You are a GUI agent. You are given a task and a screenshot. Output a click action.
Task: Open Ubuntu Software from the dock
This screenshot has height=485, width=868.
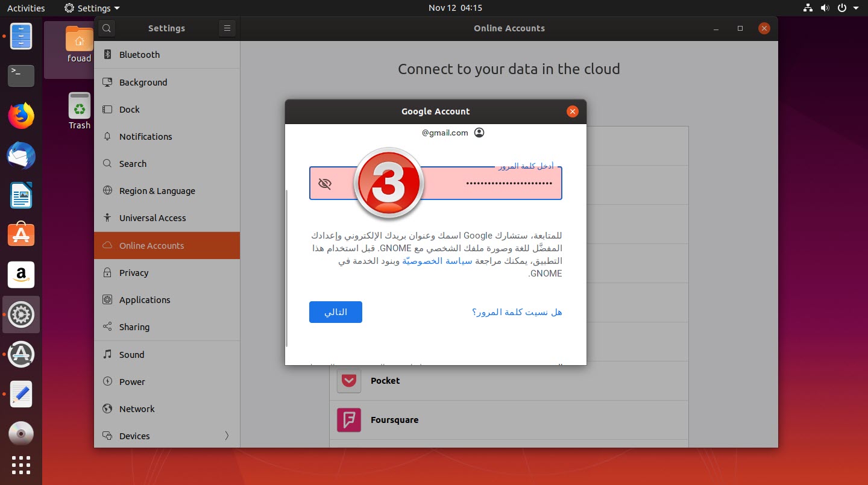coord(21,235)
